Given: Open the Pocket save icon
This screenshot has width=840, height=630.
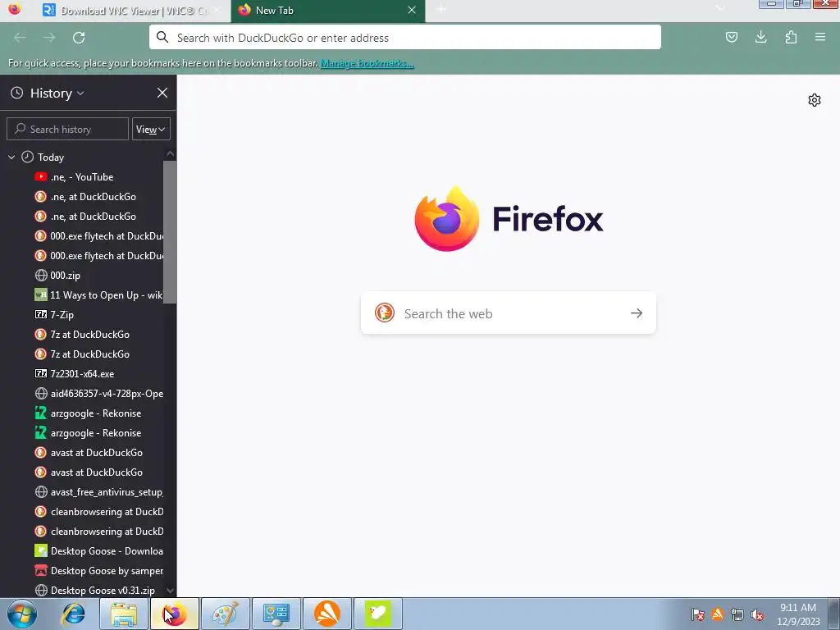Looking at the screenshot, I should [731, 38].
